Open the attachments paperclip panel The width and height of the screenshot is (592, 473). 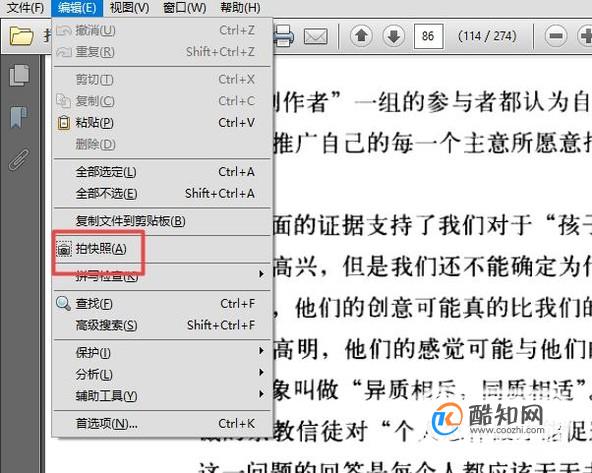click(19, 159)
